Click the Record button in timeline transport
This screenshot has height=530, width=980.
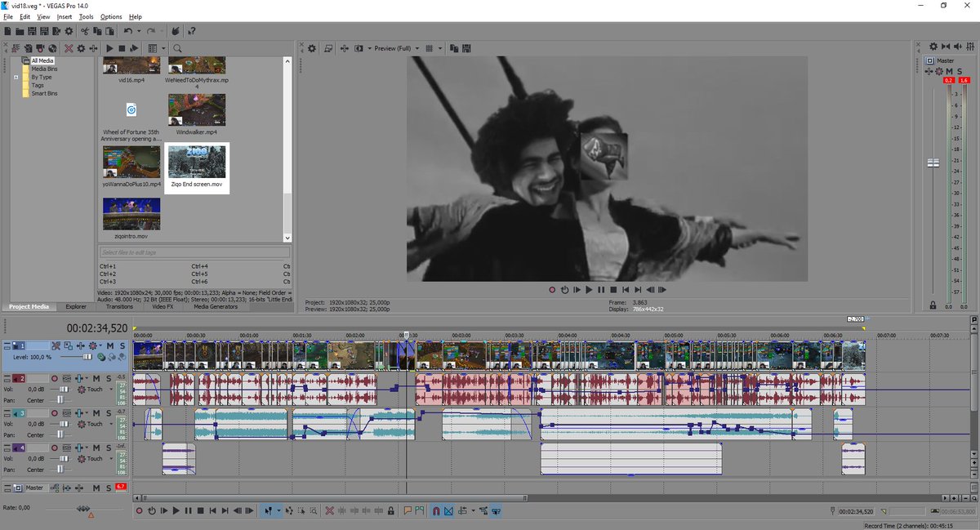pyautogui.click(x=140, y=510)
